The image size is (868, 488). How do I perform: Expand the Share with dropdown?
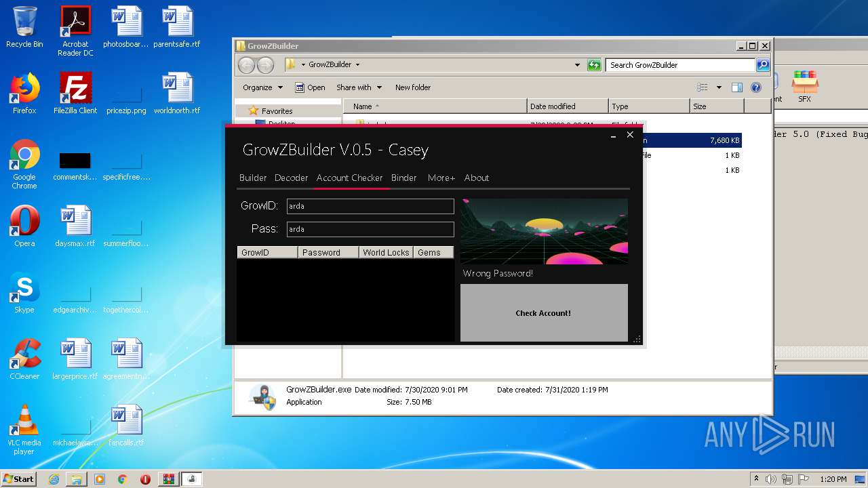[359, 87]
